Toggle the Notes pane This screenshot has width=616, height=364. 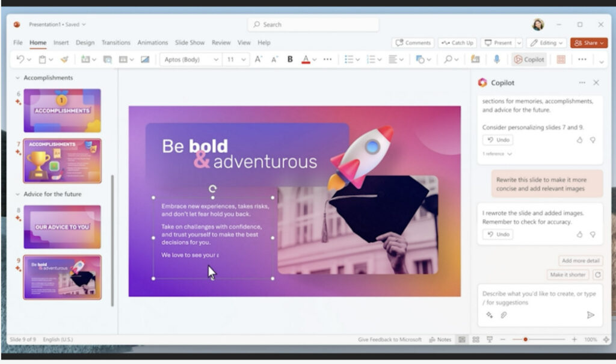pyautogui.click(x=440, y=339)
